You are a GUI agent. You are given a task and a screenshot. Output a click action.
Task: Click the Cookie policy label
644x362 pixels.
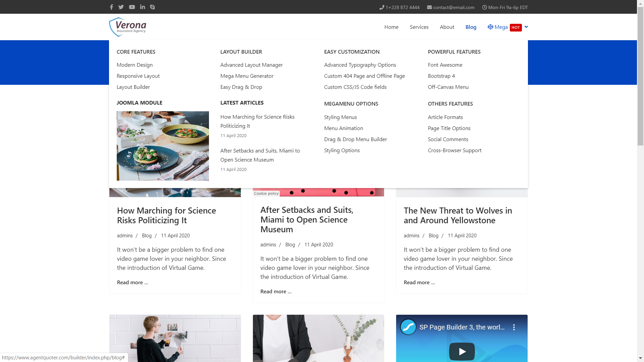pos(266,193)
